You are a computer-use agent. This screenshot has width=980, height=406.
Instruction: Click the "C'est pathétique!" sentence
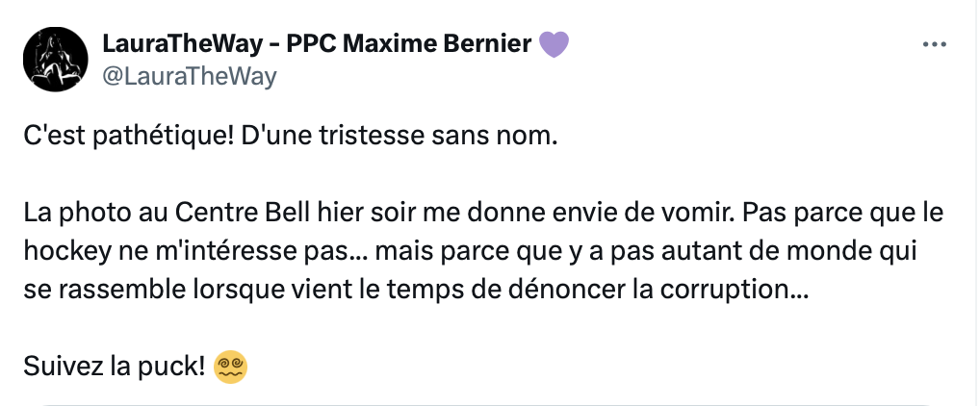point(129,137)
